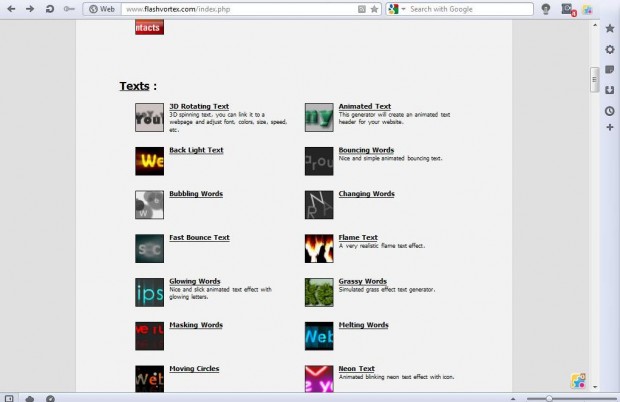Open the 3D Rotating Text link

199,106
